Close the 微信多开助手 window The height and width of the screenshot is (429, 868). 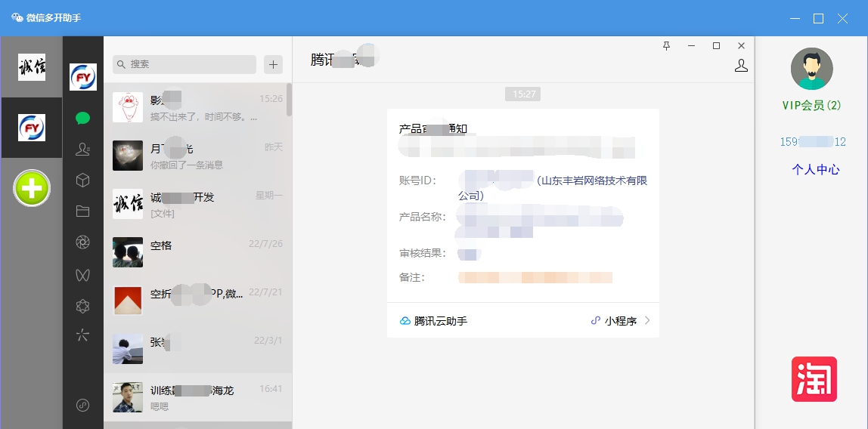[x=842, y=18]
